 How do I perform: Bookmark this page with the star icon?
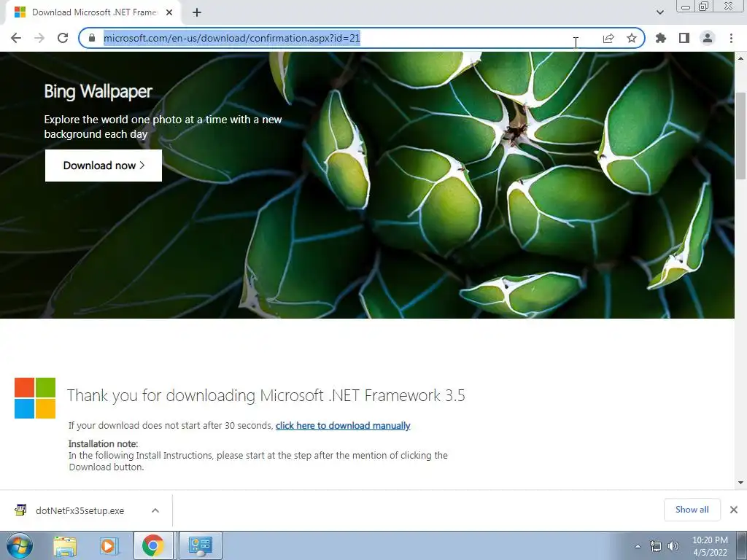(632, 38)
